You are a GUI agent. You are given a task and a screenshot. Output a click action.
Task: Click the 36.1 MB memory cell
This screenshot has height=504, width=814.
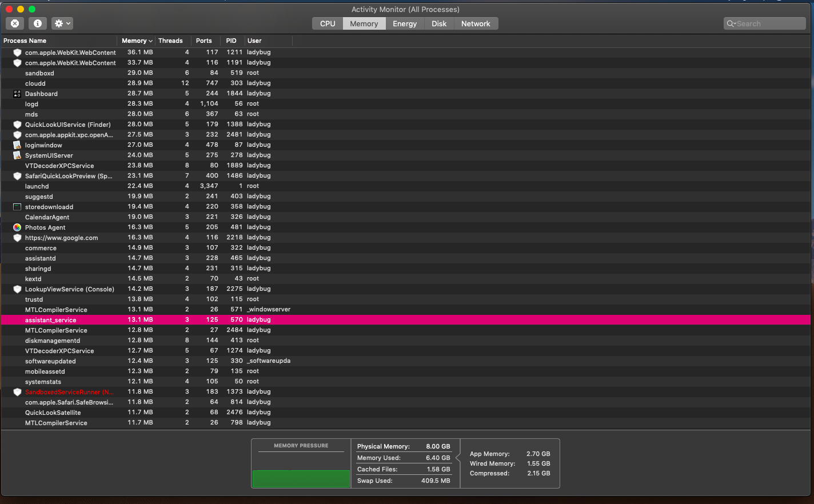click(140, 52)
